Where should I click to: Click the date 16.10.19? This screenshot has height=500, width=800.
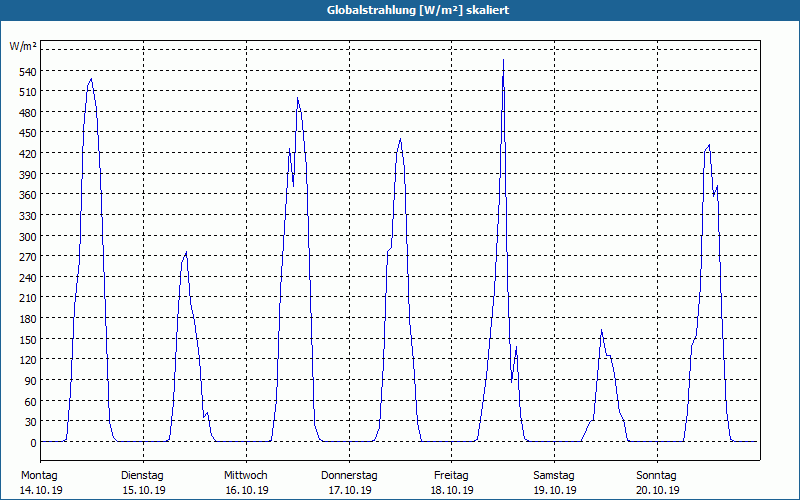(x=247, y=490)
